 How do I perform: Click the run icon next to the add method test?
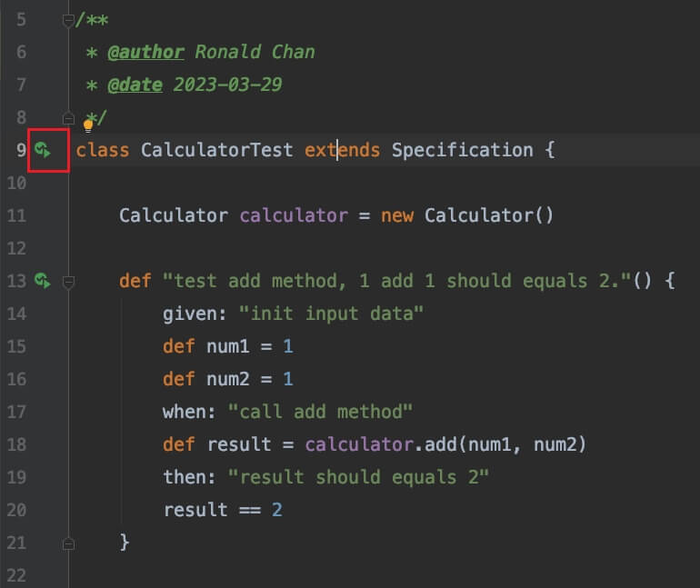[x=42, y=281]
